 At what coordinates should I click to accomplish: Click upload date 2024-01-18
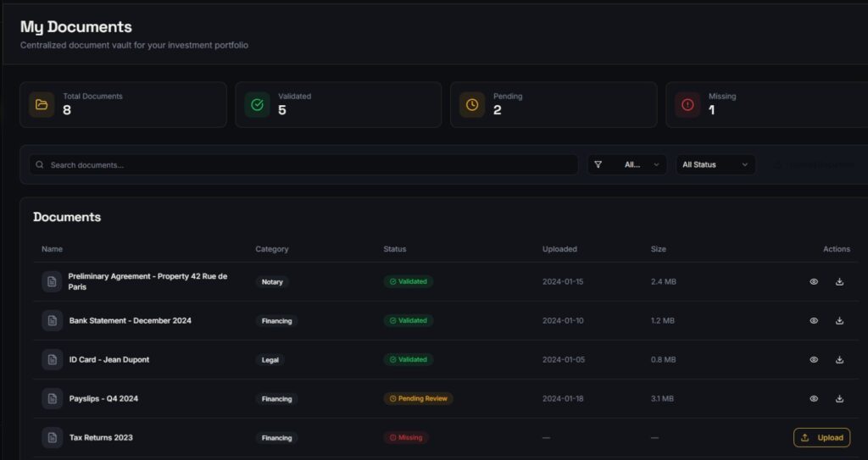tap(563, 398)
